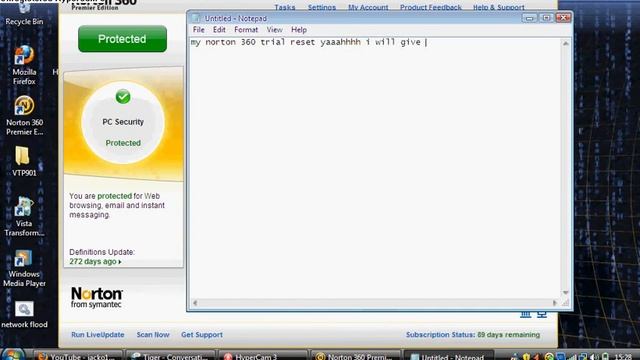The image size is (640, 360).
Task: Click the Notepad title bar icon
Action: point(196,18)
